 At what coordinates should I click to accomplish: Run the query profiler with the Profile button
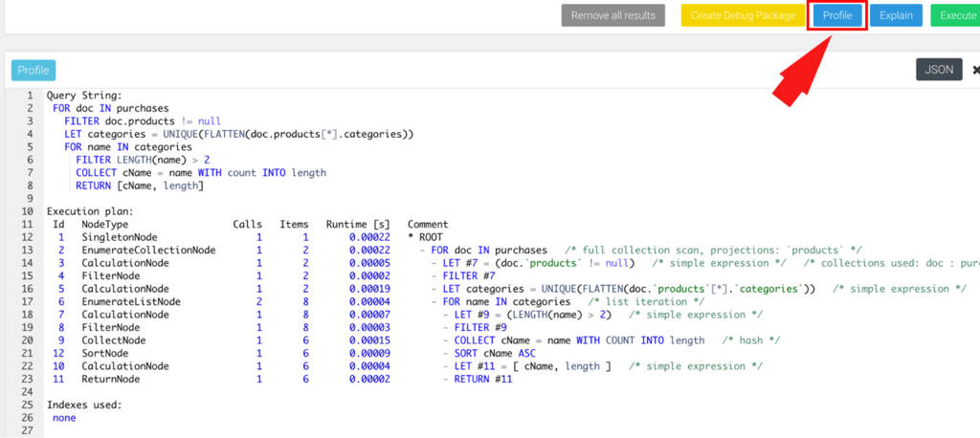(836, 15)
